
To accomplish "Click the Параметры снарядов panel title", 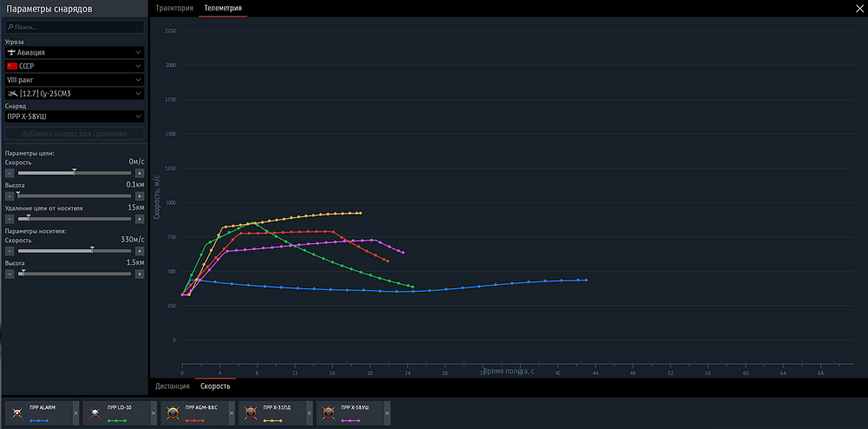I will coord(49,9).
